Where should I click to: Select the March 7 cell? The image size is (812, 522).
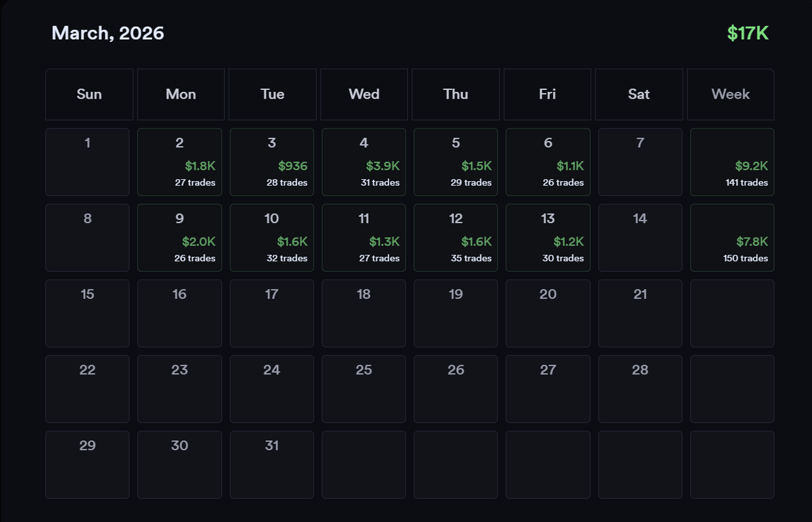pos(639,162)
